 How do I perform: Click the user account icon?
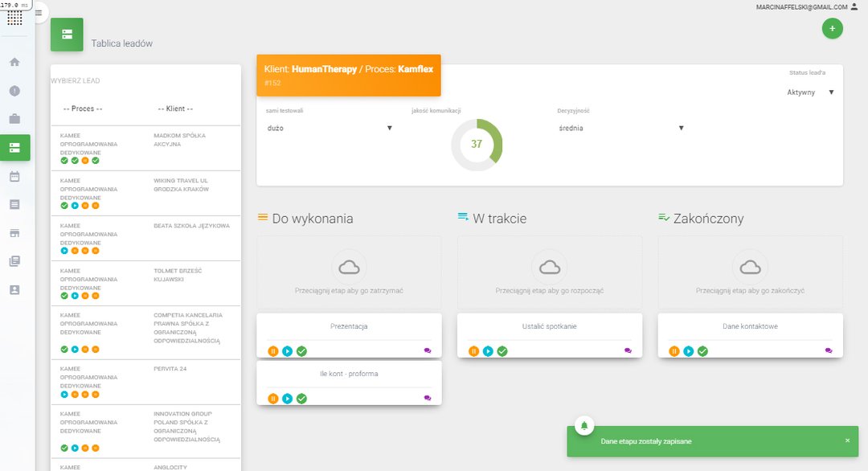(854, 6)
